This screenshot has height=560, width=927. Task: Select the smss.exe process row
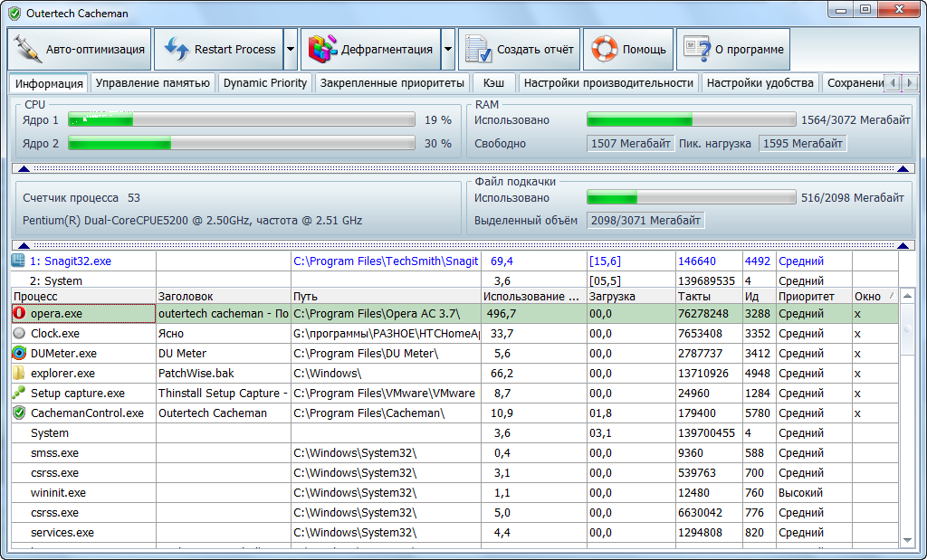pyautogui.click(x=454, y=453)
